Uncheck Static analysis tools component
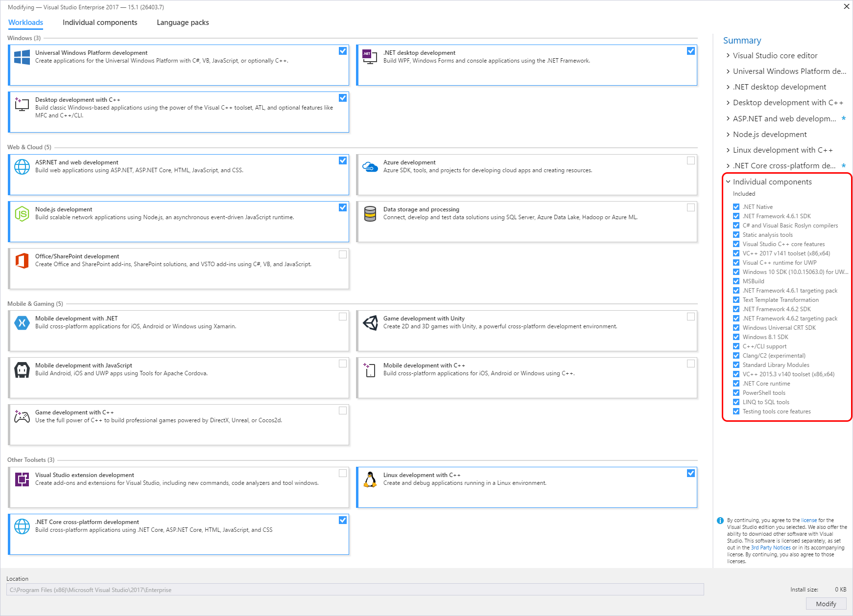The image size is (853, 616). (736, 235)
